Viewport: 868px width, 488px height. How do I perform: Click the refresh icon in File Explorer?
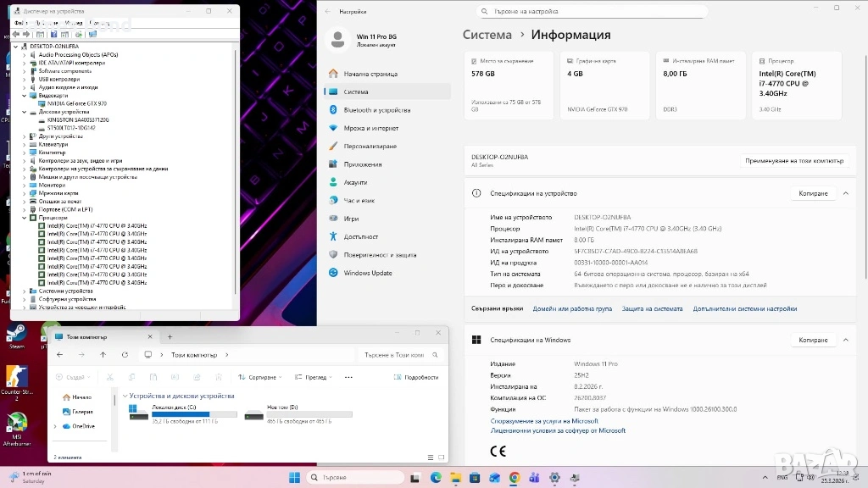click(125, 355)
